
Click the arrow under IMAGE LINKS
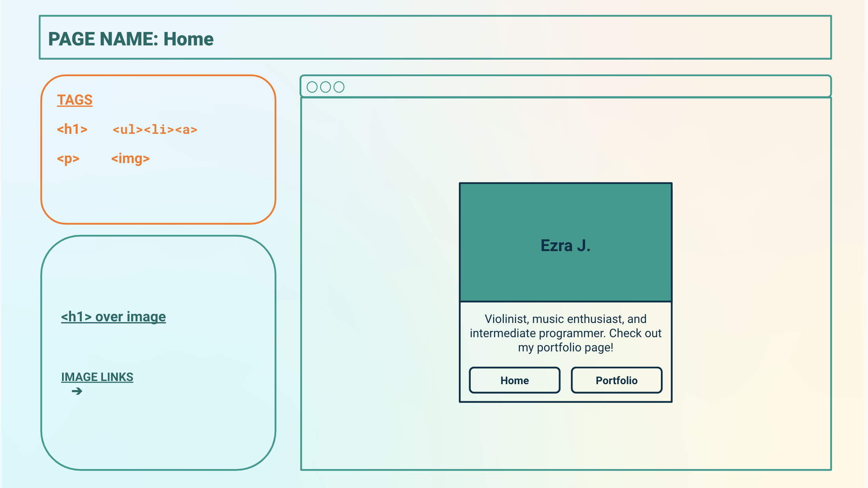tap(77, 391)
